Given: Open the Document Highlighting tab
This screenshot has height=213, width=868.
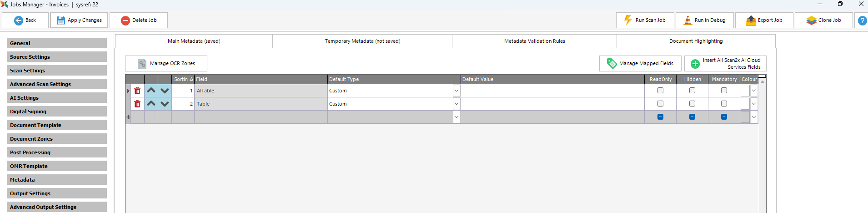Looking at the screenshot, I should pyautogui.click(x=696, y=41).
